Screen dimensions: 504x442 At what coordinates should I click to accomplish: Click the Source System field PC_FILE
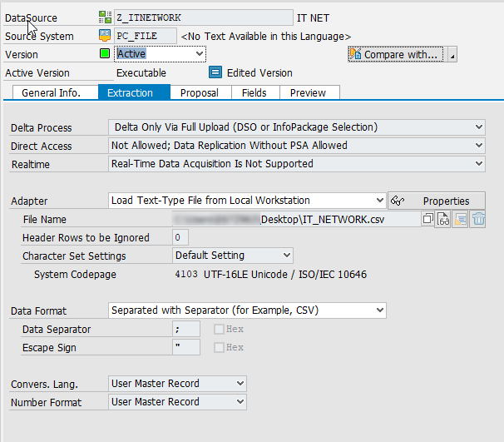pos(146,36)
